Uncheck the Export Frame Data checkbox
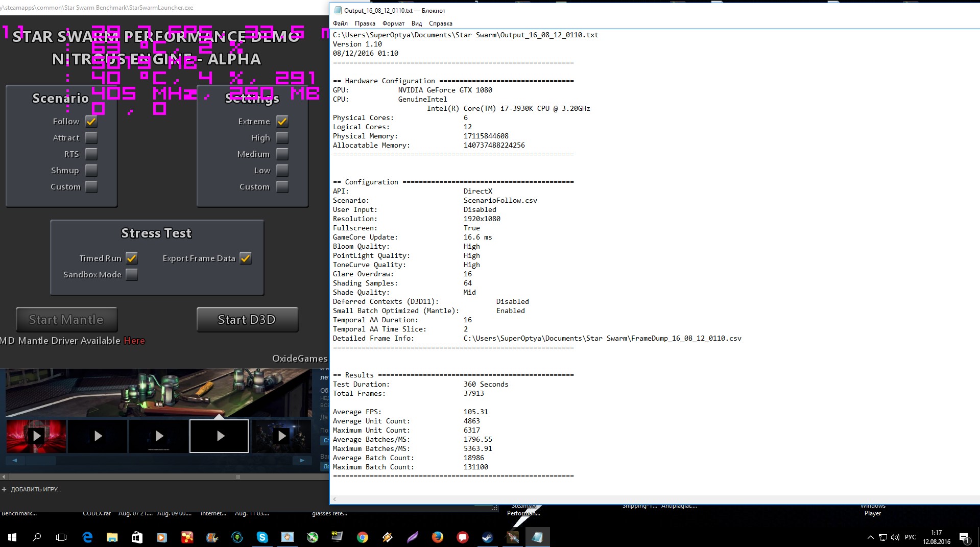Image resolution: width=980 pixels, height=547 pixels. [246, 258]
